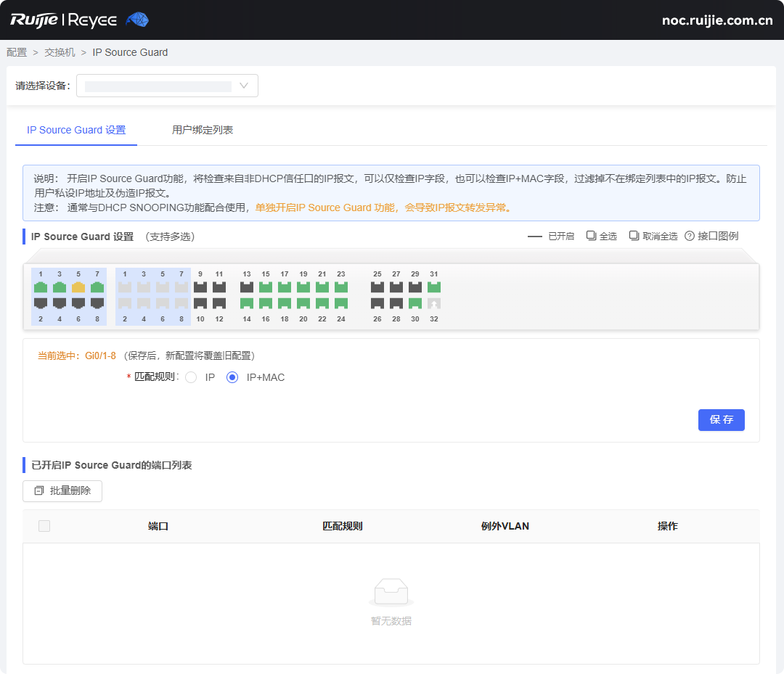The image size is (784, 674).
Task: Select port 9 on the switch panel
Action: (x=200, y=287)
